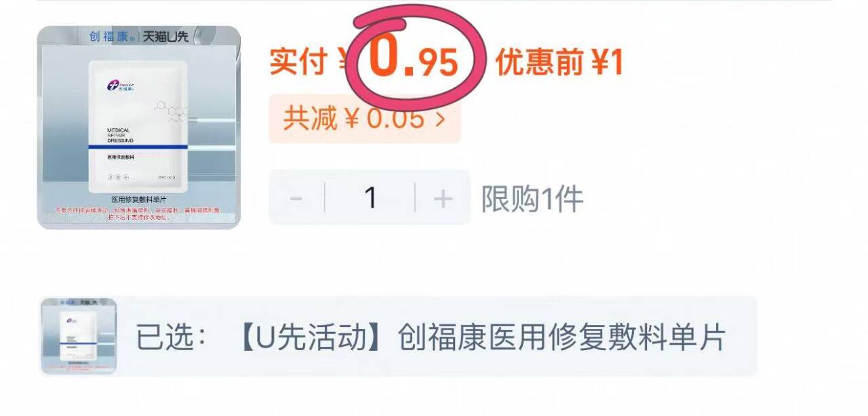Open the 已选 selected option row
Screen dimensions: 868x416
399,336
